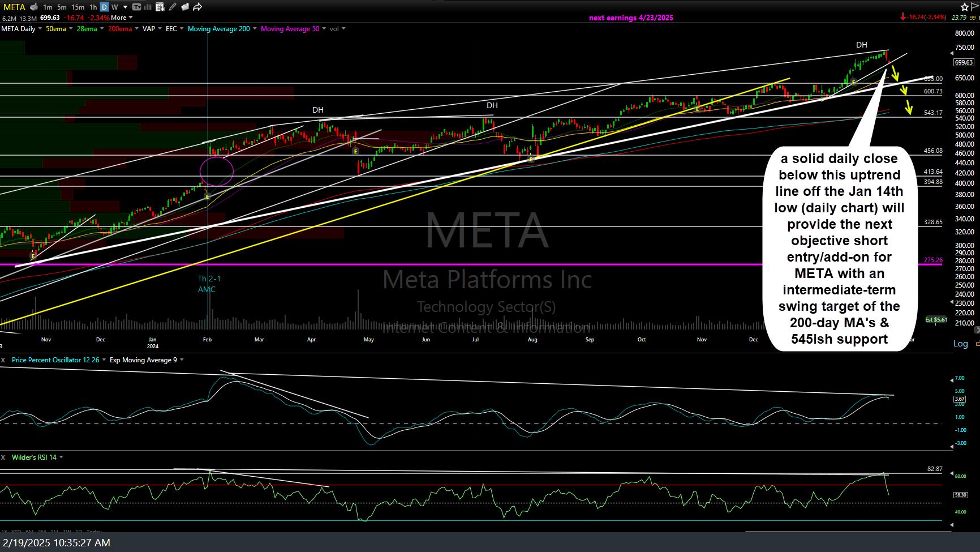Switch to the W weekly timeframe
The width and height of the screenshot is (980, 552).
115,7
